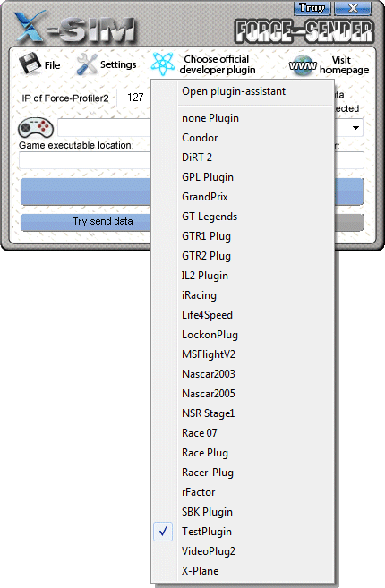Click the gamepad controller icon
This screenshot has width=385, height=588.
pyautogui.click(x=36, y=127)
